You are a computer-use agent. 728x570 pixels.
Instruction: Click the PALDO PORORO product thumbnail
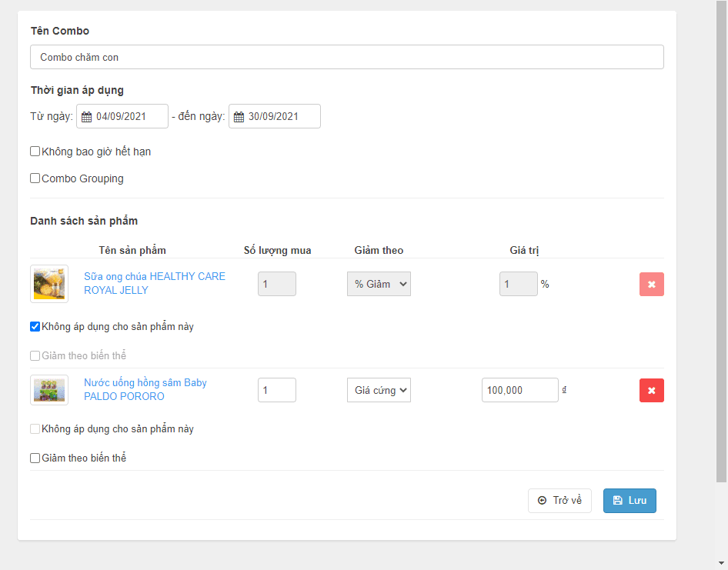coord(49,390)
